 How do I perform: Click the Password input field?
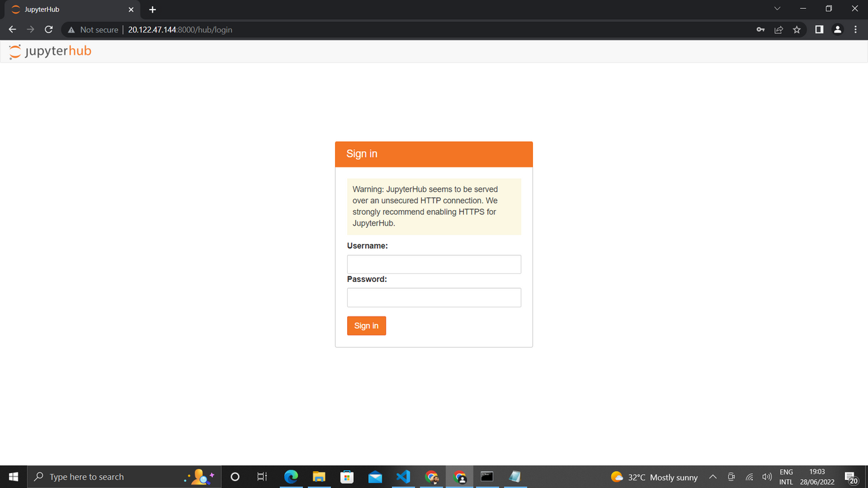point(434,298)
